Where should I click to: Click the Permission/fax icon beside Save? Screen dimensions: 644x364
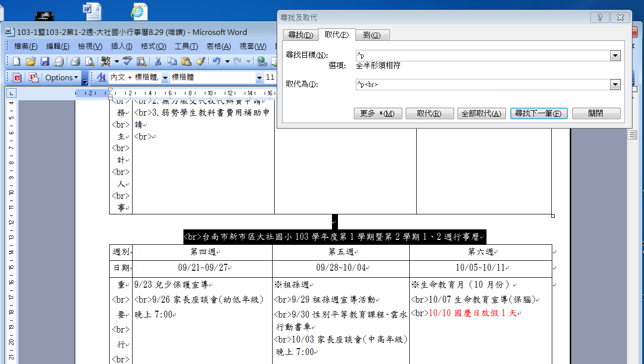(x=58, y=62)
